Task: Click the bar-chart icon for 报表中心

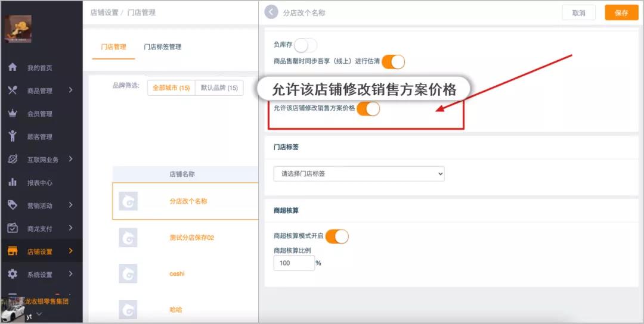Action: [x=13, y=182]
